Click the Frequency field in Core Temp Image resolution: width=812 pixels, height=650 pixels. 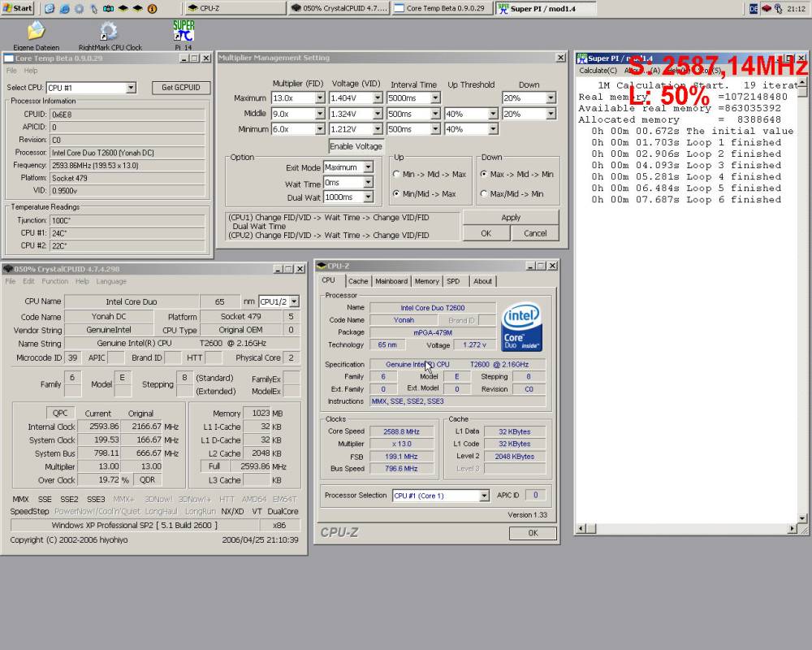(x=127, y=166)
